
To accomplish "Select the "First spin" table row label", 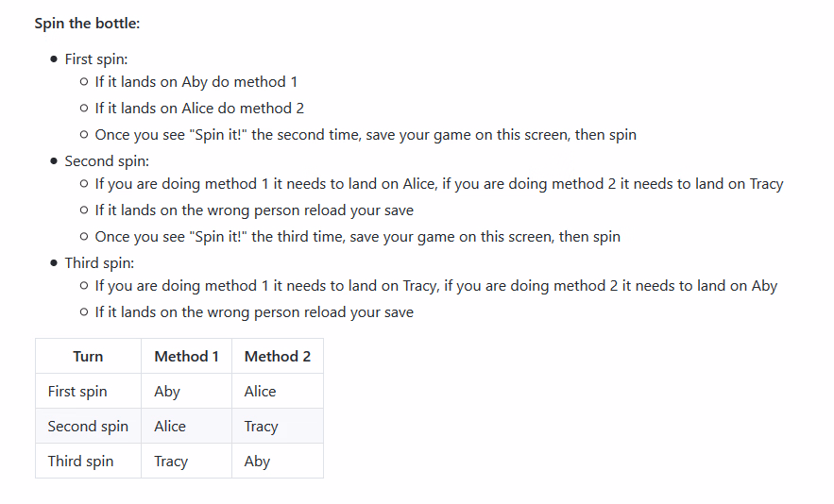I will 77,392.
